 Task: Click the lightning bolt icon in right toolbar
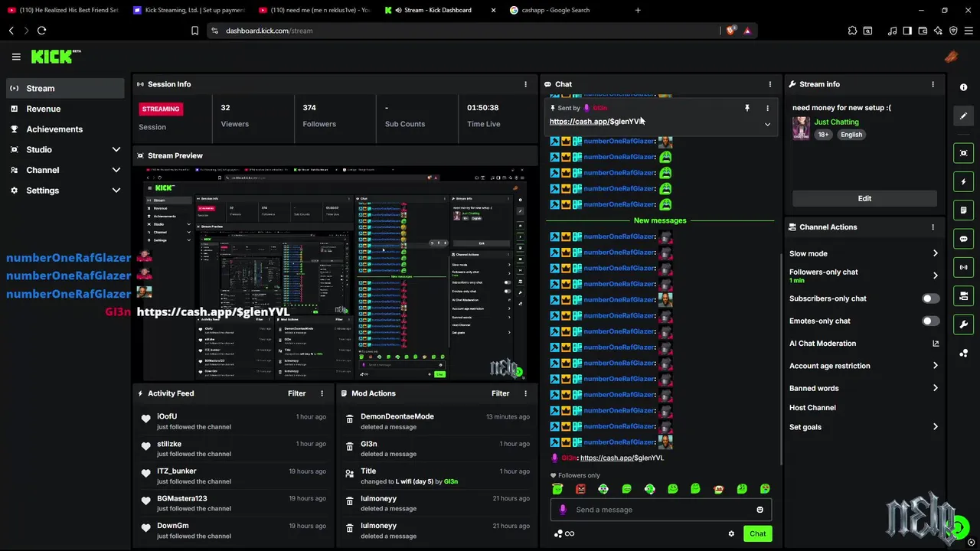pos(963,182)
